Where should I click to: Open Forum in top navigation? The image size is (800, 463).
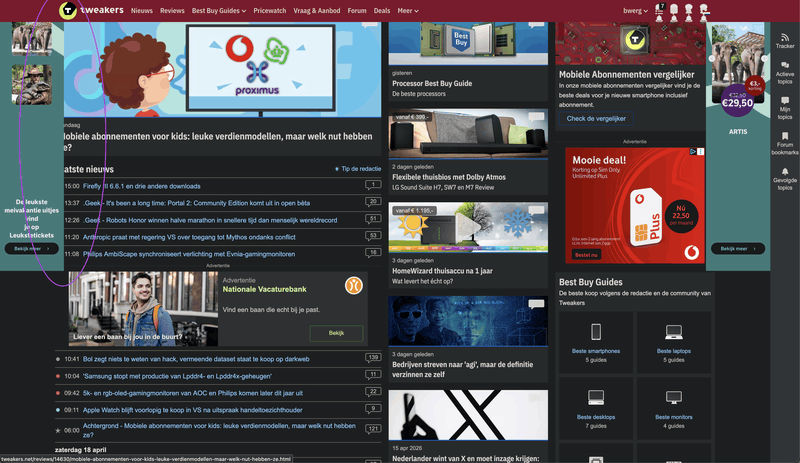click(357, 11)
